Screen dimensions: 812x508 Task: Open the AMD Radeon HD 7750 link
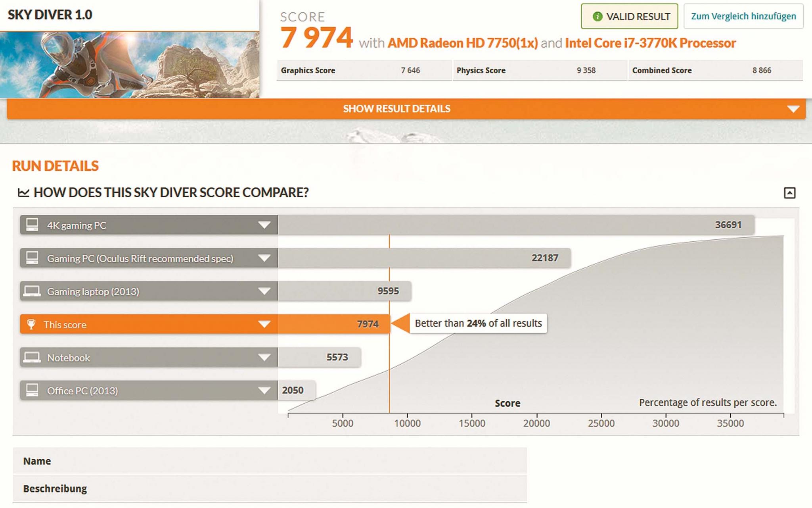463,43
